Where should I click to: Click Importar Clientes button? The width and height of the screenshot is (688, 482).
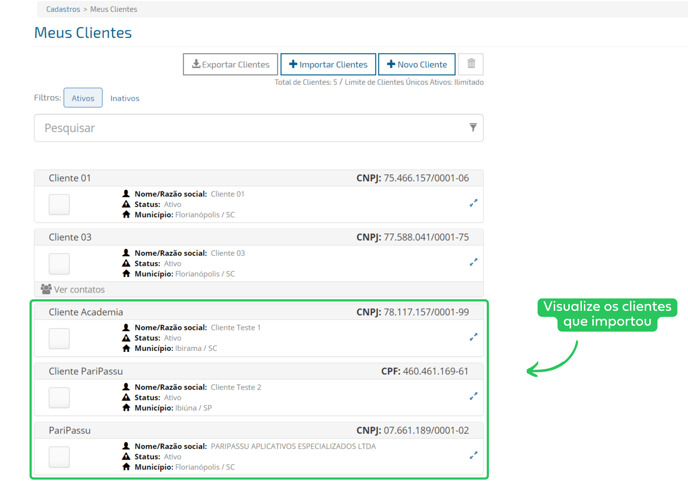tap(328, 64)
